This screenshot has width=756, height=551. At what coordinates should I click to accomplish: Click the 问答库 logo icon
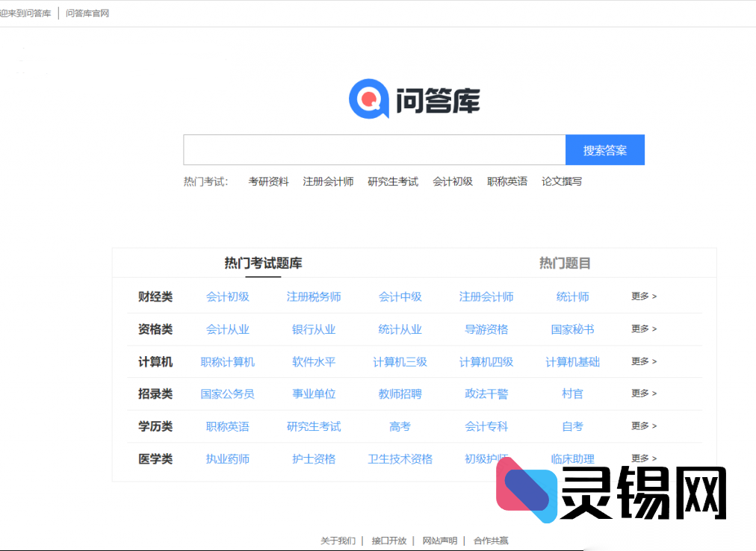coord(368,98)
